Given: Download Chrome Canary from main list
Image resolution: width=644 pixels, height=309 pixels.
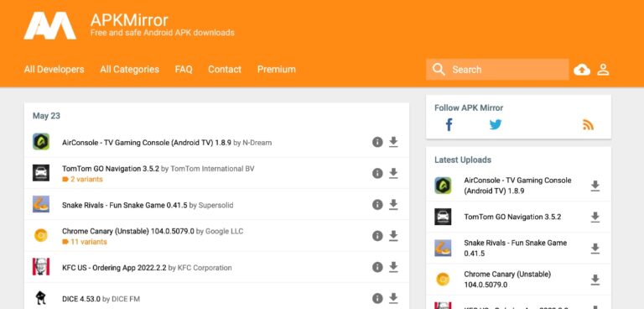Looking at the screenshot, I should point(393,236).
